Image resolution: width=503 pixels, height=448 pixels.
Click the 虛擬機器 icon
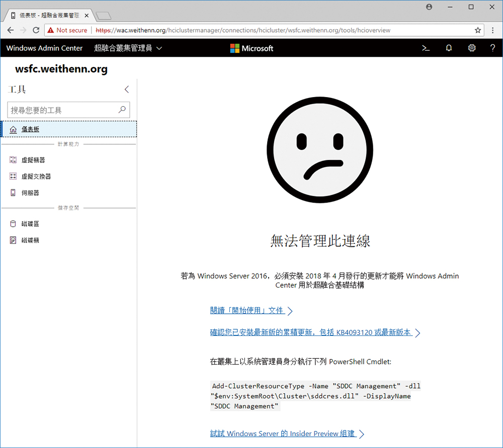(13, 160)
